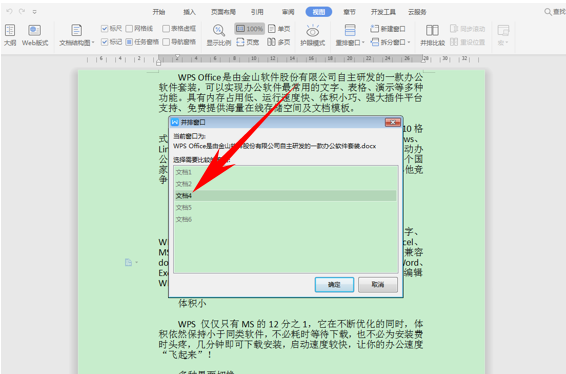The height and width of the screenshot is (374, 566).
Task: Confirm with the 确定 button
Action: coord(334,285)
